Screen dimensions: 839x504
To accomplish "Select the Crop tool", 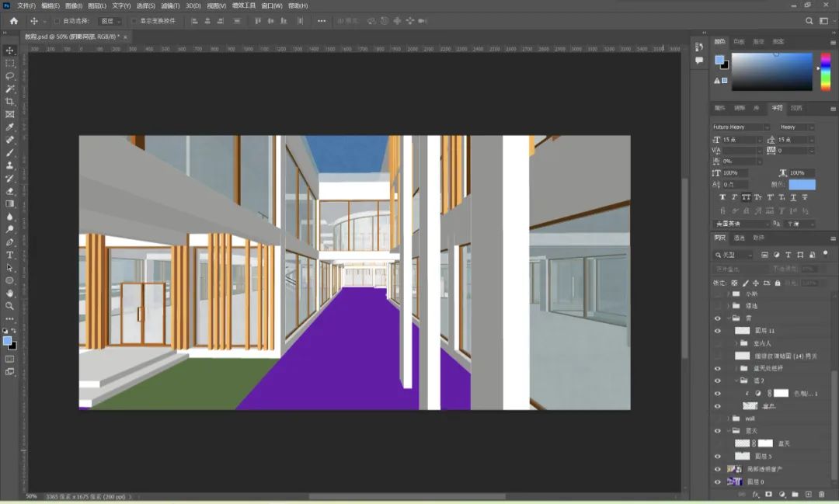I will pyautogui.click(x=9, y=102).
